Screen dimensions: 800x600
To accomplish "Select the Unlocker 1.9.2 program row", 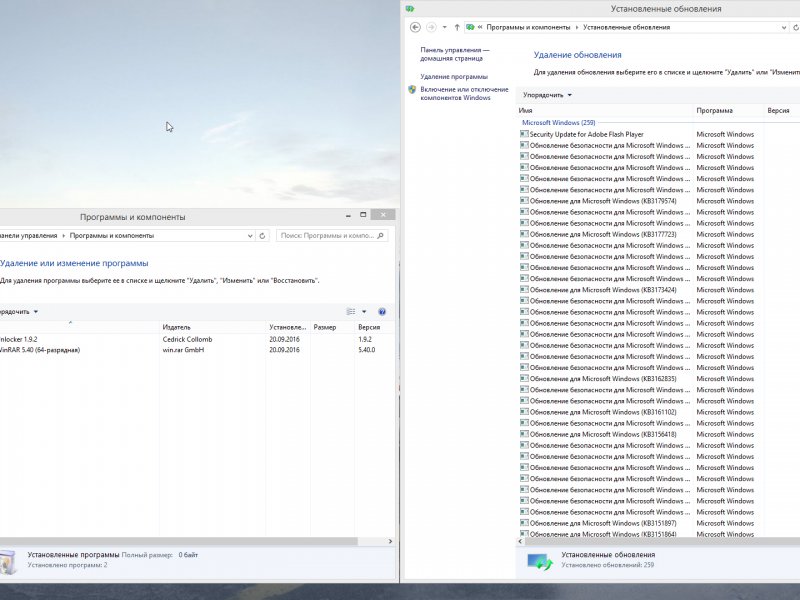I will pos(197,339).
